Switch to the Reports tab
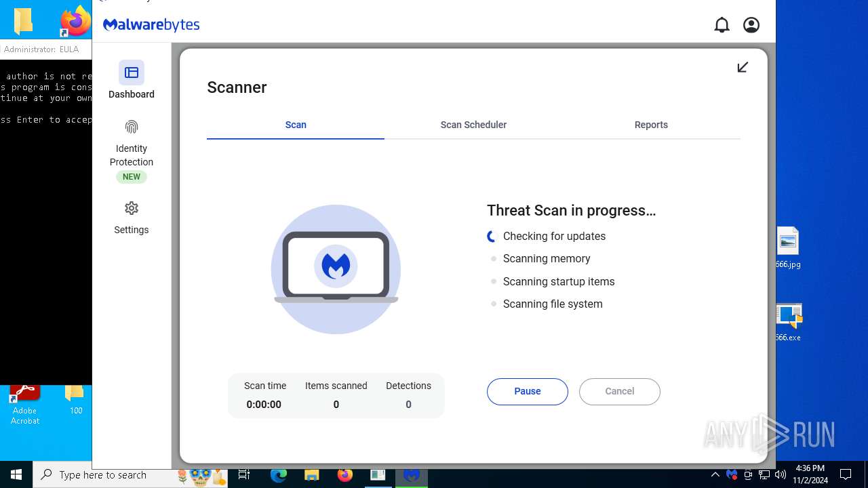The width and height of the screenshot is (868, 488). pyautogui.click(x=651, y=125)
